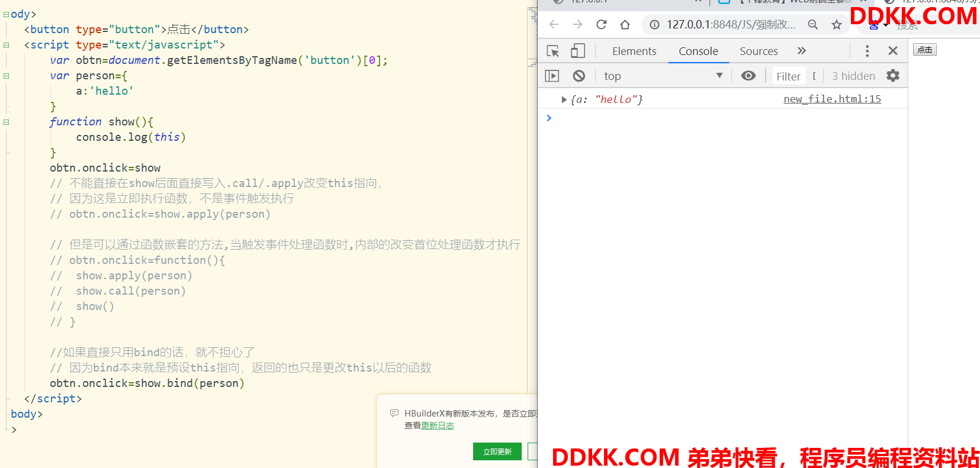Click the <button type="button"> line
980x468 pixels.
click(x=136, y=30)
